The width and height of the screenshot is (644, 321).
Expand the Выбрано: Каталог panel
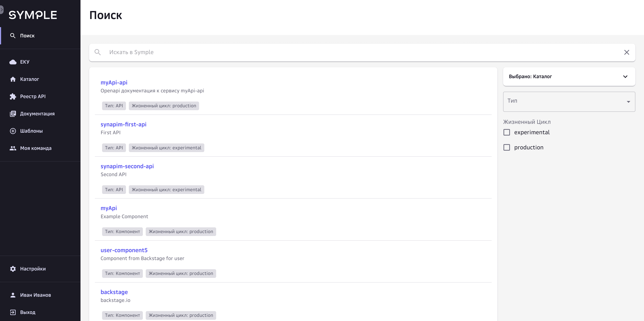[x=625, y=77]
